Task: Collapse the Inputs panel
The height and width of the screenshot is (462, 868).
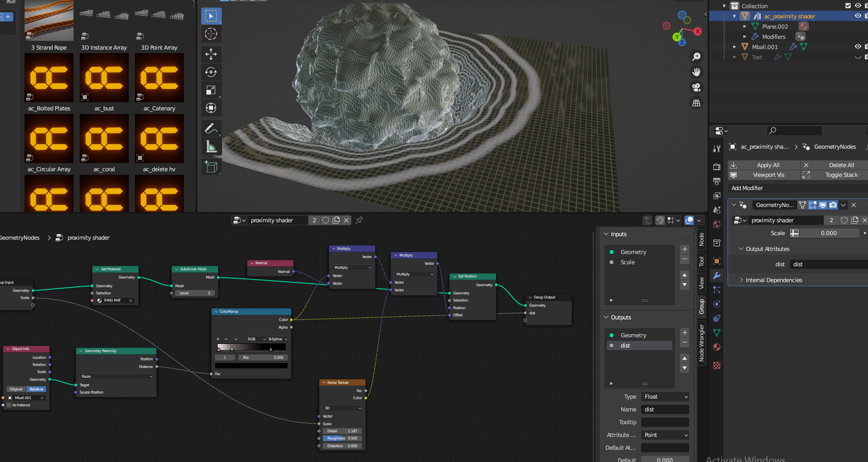Action: coord(615,234)
